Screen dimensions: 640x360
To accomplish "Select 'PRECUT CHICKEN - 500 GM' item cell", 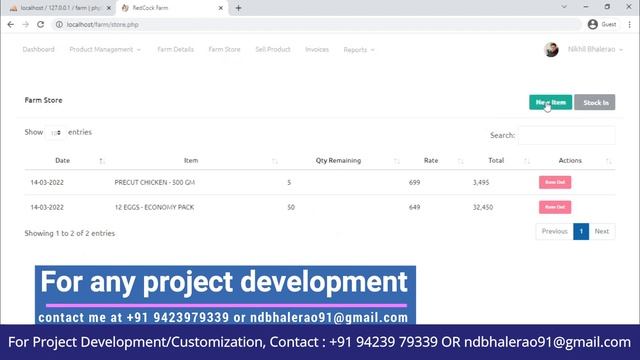I will (155, 182).
